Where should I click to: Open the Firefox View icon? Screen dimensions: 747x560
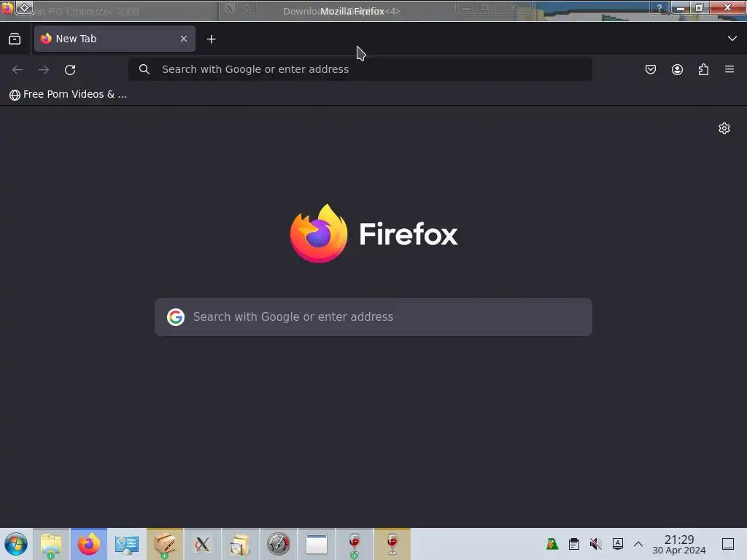(x=15, y=39)
